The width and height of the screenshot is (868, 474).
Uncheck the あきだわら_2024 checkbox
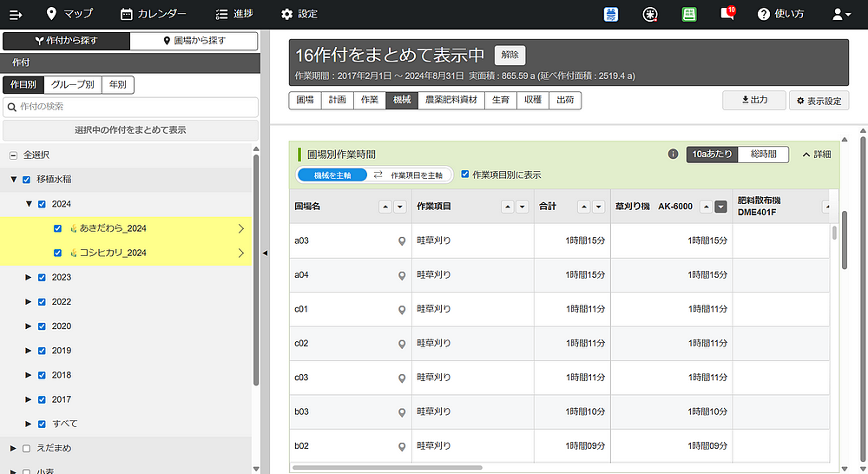[58, 229]
